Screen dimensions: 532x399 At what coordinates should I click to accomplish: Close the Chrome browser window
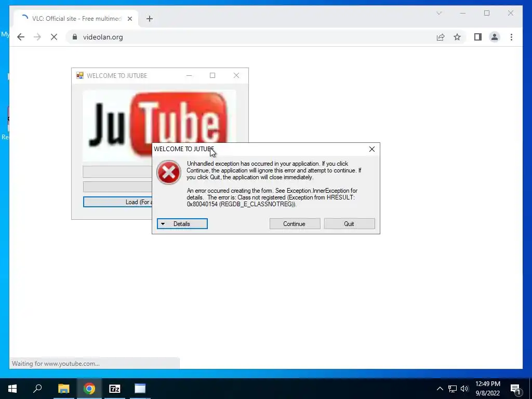pos(511,13)
